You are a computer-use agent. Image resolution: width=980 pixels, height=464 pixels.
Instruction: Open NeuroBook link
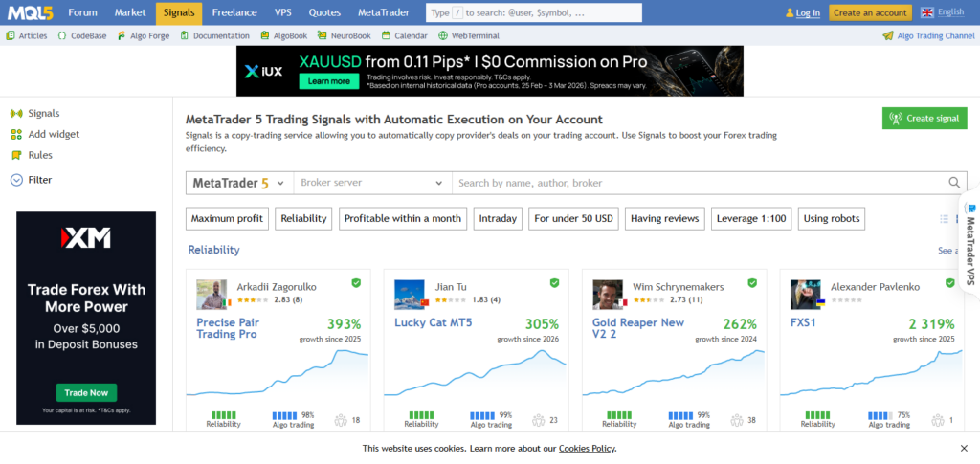345,35
